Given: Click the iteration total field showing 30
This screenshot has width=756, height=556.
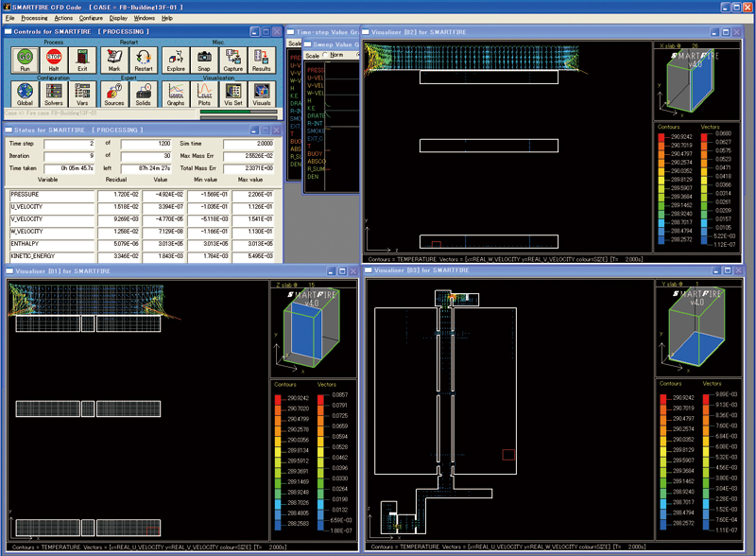Looking at the screenshot, I should tap(146, 156).
